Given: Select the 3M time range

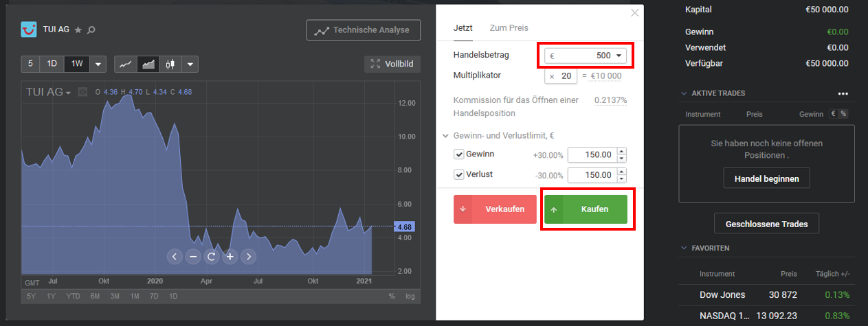Looking at the screenshot, I should [x=115, y=296].
